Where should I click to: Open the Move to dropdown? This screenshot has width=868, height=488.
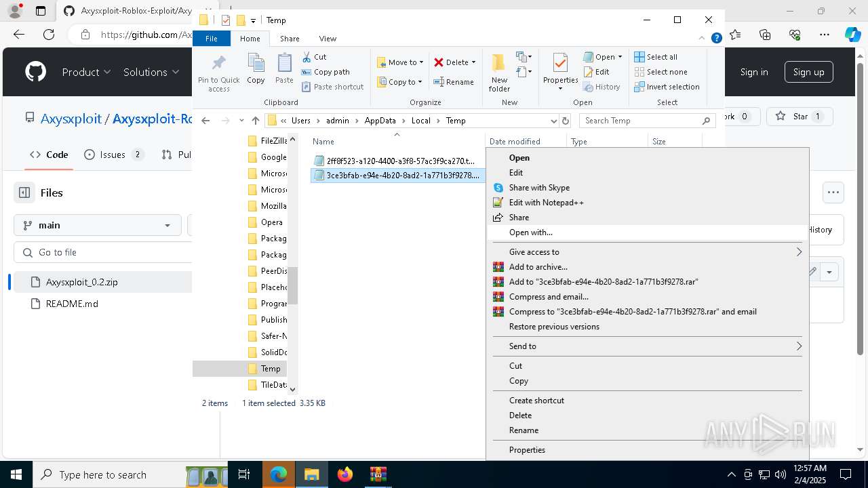click(x=400, y=62)
